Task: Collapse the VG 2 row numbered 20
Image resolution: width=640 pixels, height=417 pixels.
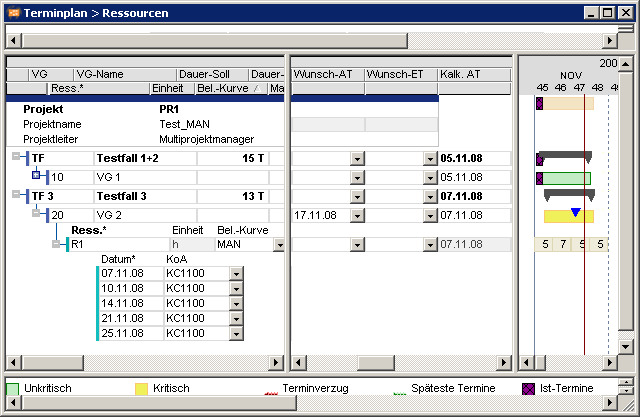Action: coord(36,213)
